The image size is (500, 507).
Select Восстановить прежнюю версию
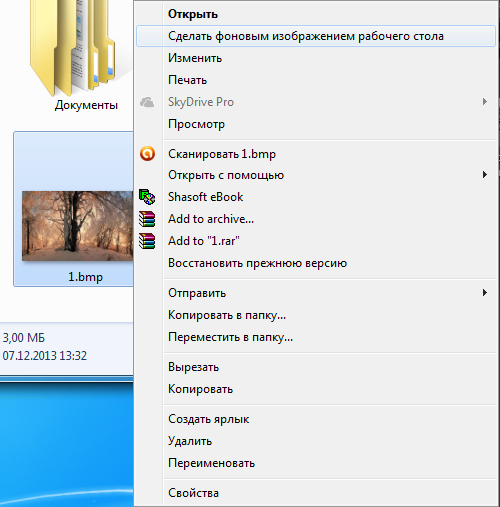pos(315,263)
